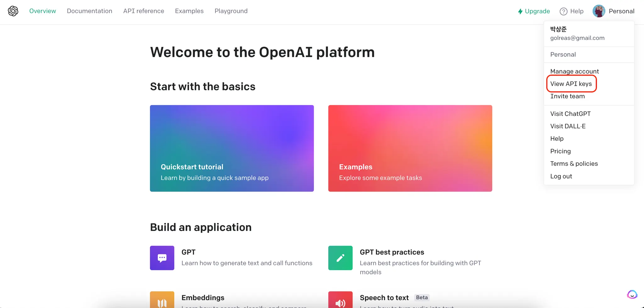Log out of the account
The height and width of the screenshot is (308, 644).
(x=561, y=176)
